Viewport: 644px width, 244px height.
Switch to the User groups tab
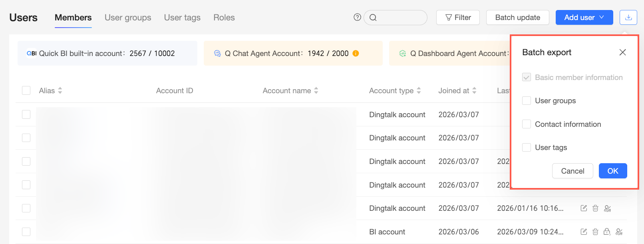point(128,18)
